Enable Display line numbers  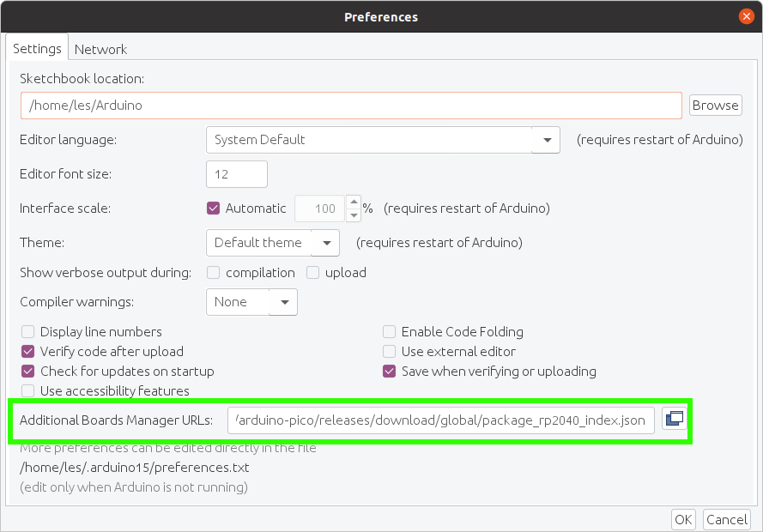(x=28, y=332)
